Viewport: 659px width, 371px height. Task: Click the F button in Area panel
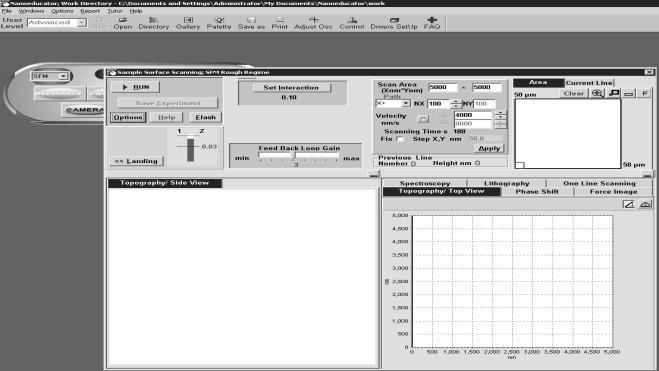tap(645, 93)
